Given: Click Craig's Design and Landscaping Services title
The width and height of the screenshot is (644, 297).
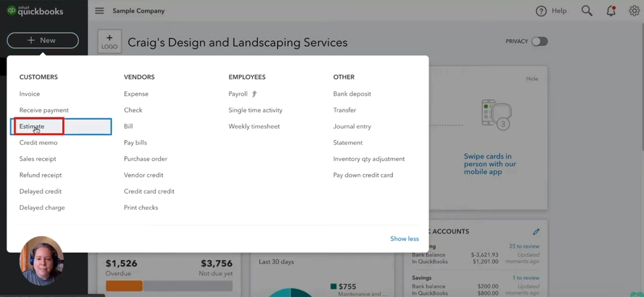Looking at the screenshot, I should (238, 42).
